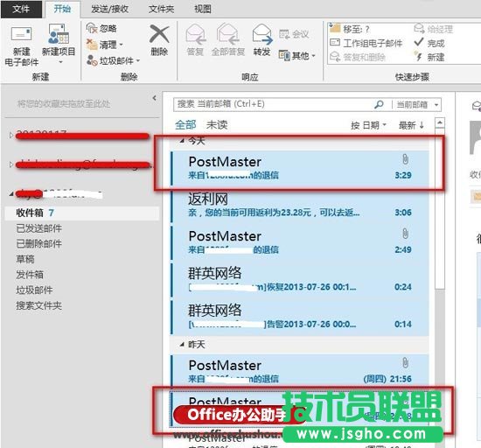Open the 群英网络 email from 0:24
Image resolution: width=481 pixels, height=448 pixels.
click(300, 280)
